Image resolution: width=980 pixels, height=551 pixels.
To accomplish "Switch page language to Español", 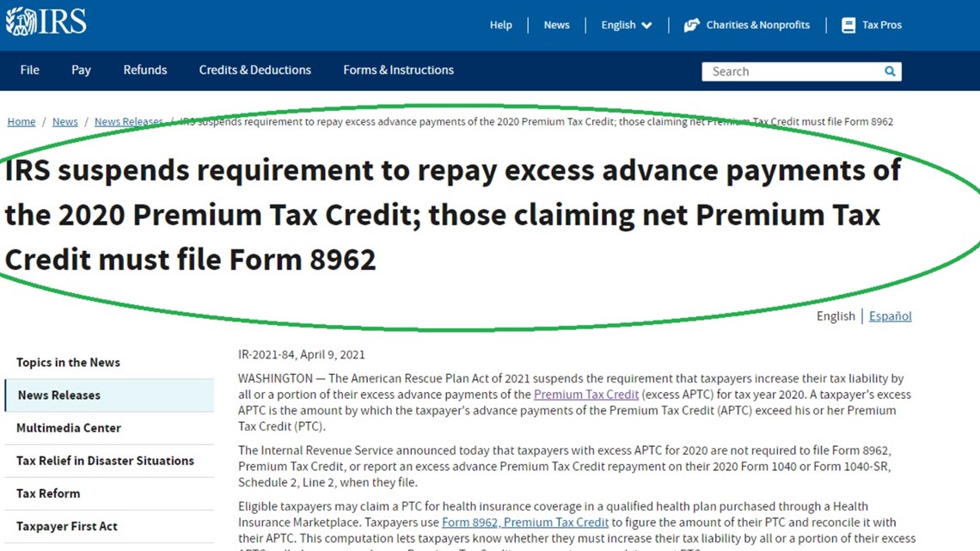I will (x=890, y=316).
